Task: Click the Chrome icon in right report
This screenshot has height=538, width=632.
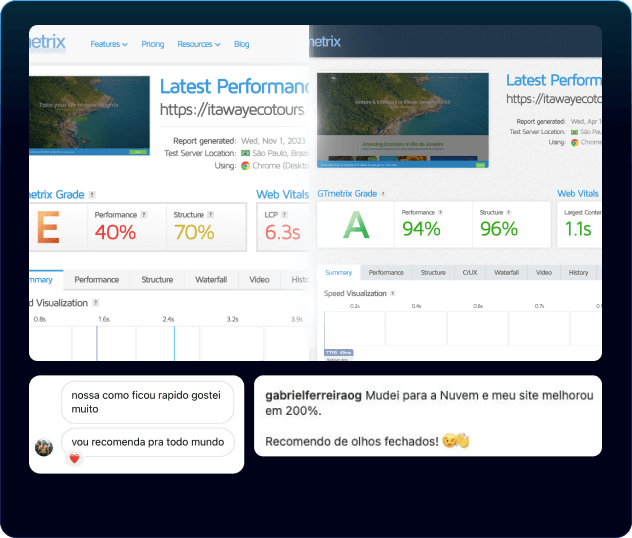Action: [574, 142]
